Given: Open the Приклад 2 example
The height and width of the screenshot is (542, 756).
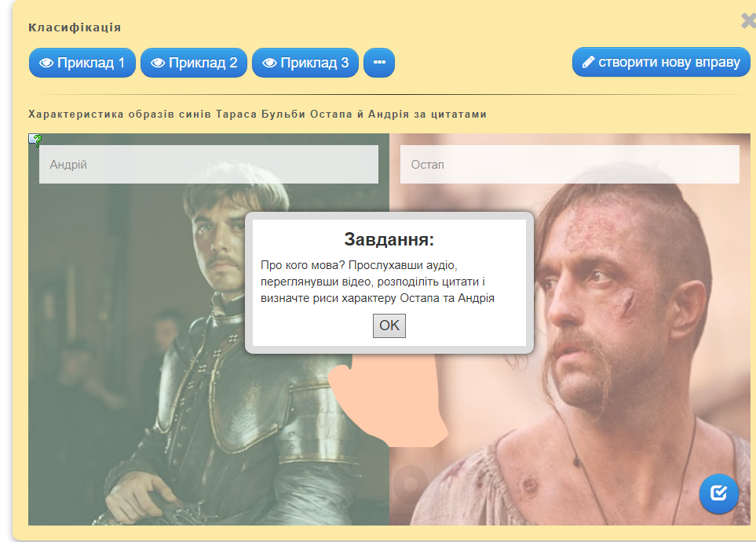Looking at the screenshot, I should [x=194, y=63].
